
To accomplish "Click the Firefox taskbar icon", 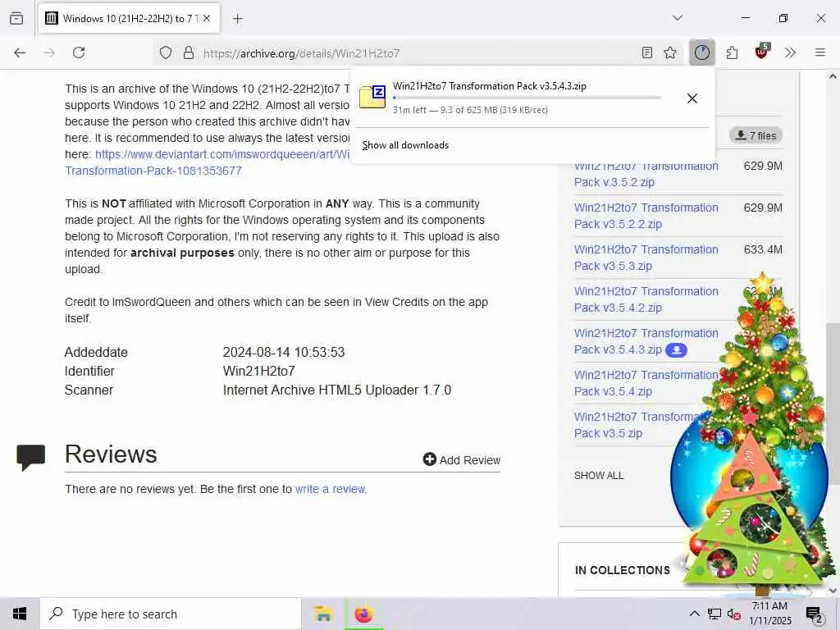I will pyautogui.click(x=363, y=614).
